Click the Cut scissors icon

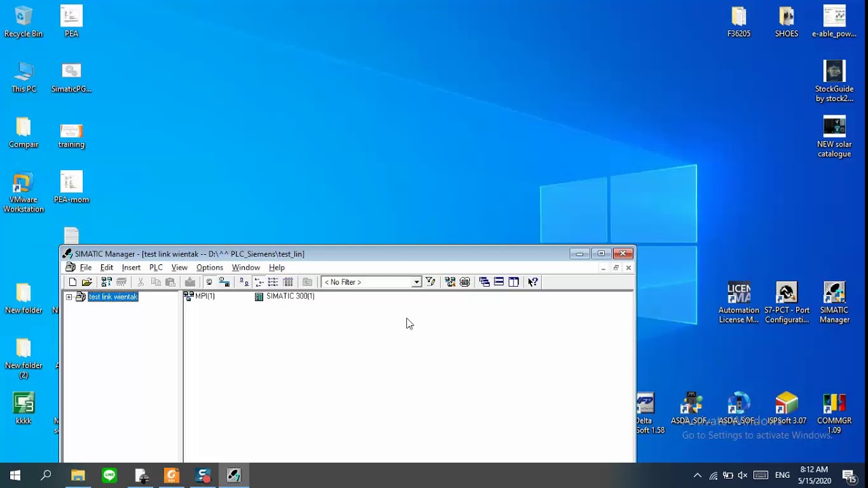(141, 282)
